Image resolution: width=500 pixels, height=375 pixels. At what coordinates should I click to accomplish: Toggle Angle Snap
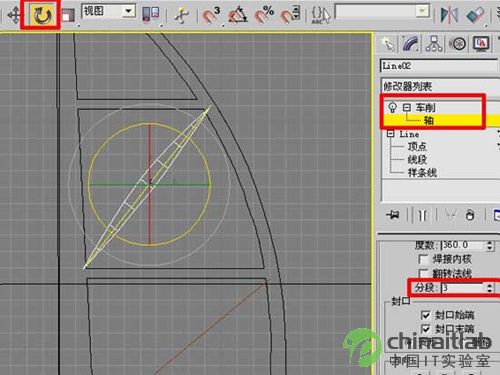237,15
